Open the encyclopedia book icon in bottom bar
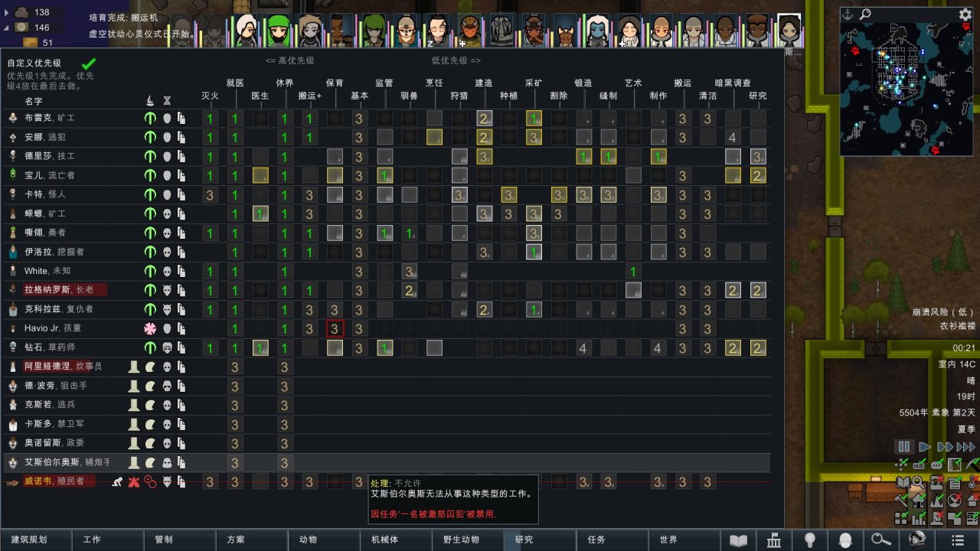 coord(738,540)
